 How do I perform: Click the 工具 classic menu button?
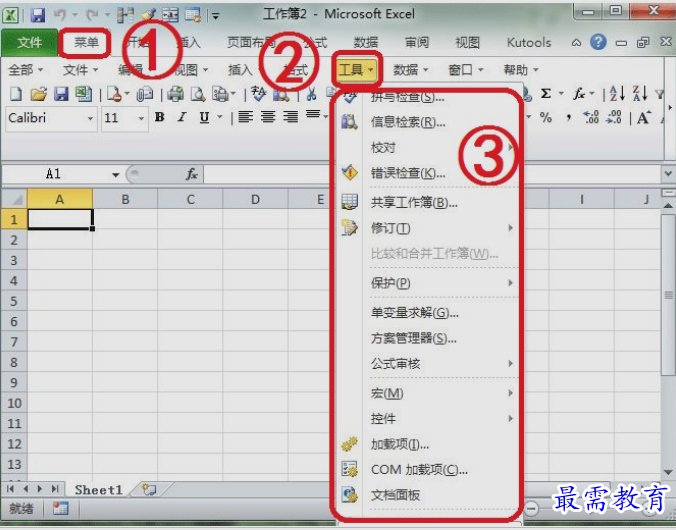point(357,69)
